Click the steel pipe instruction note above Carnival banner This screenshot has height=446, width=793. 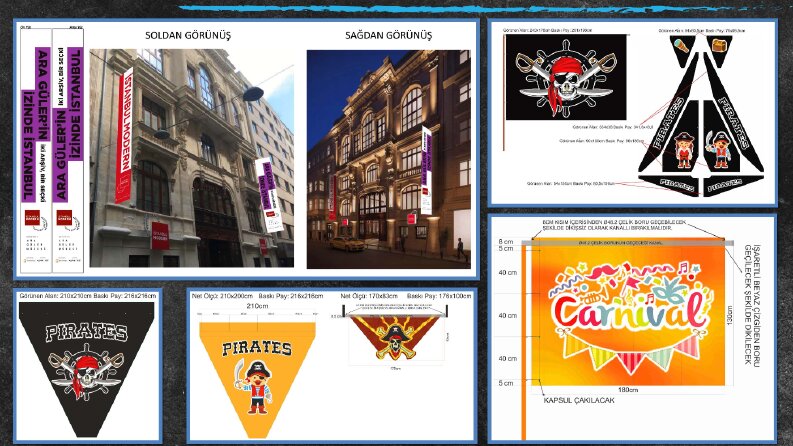[614, 225]
